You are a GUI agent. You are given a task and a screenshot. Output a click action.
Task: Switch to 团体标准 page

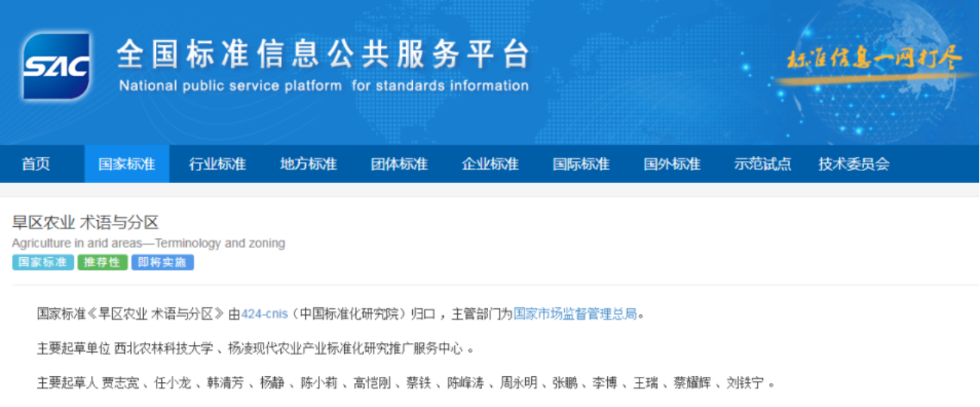point(399,164)
